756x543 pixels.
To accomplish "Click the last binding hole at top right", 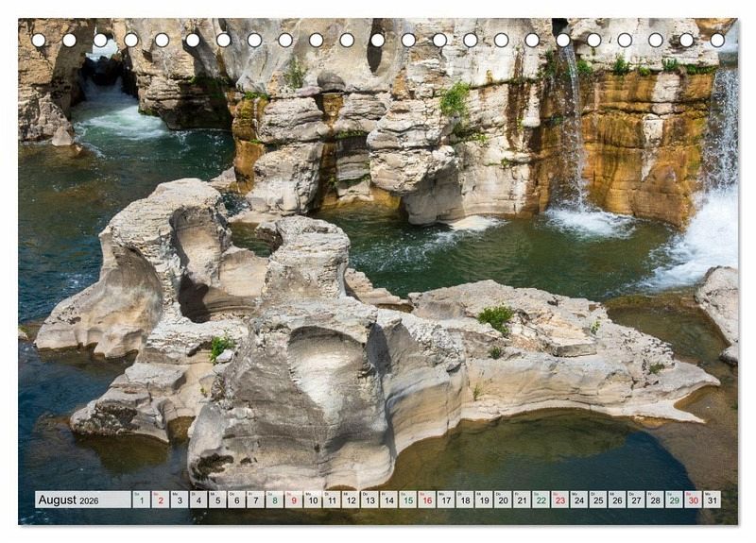I will (717, 40).
